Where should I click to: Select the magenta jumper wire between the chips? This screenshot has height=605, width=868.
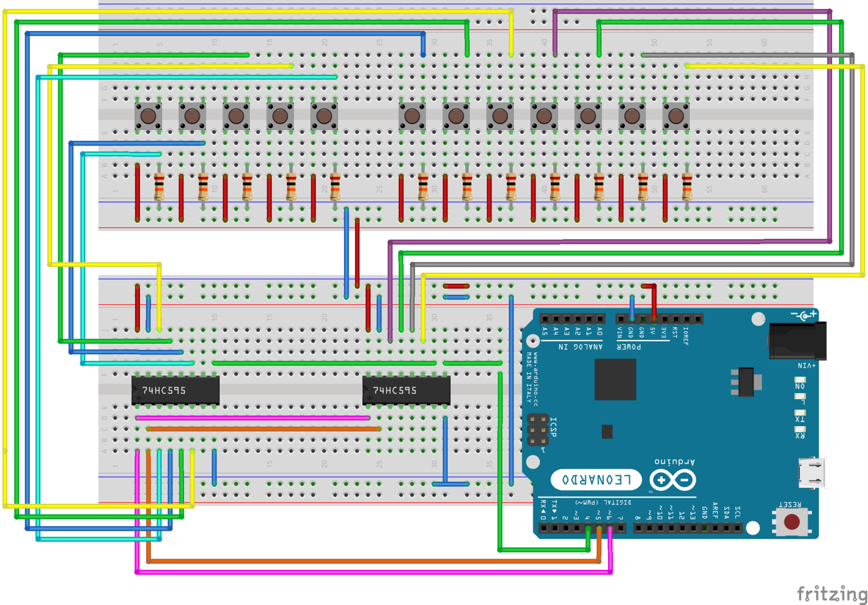(253, 418)
